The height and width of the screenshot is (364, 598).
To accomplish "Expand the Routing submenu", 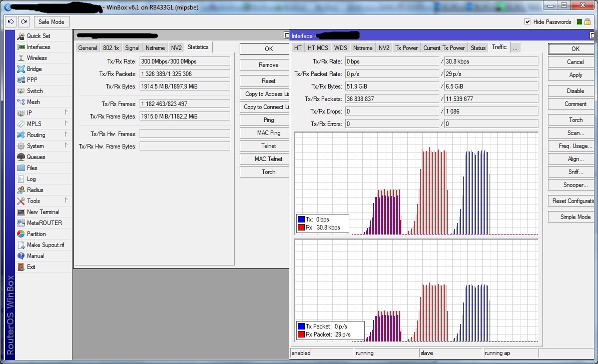I will point(66,134).
